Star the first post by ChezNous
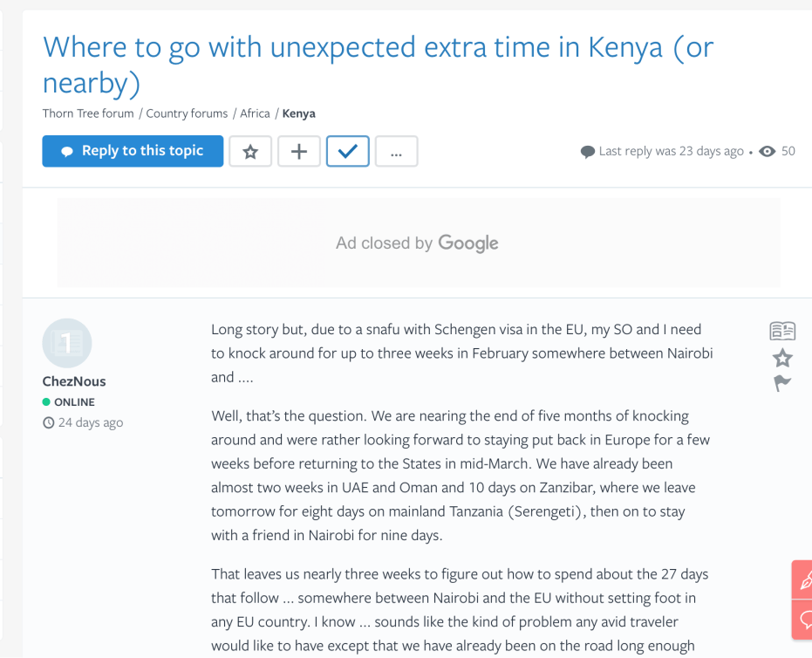This screenshot has height=658, width=812. pyautogui.click(x=782, y=358)
